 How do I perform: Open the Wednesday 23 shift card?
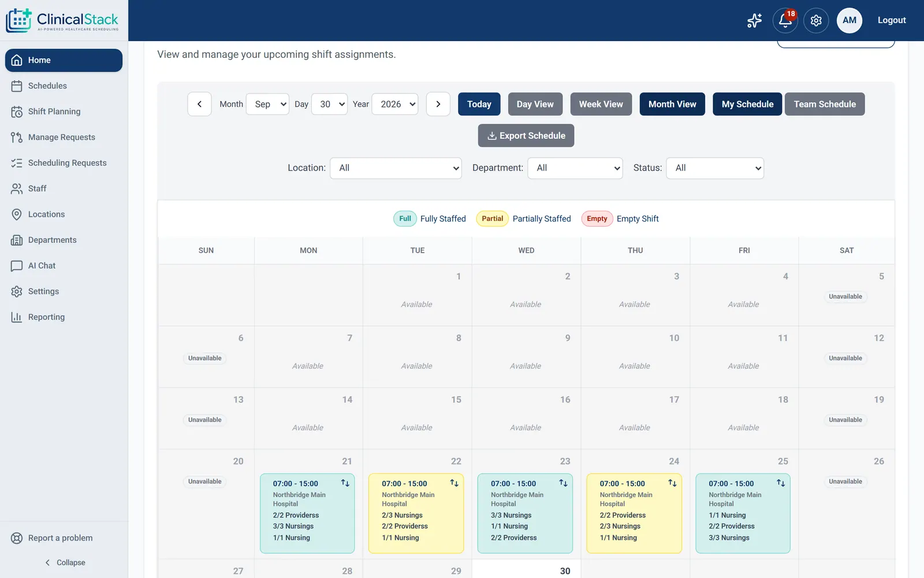tap(525, 513)
